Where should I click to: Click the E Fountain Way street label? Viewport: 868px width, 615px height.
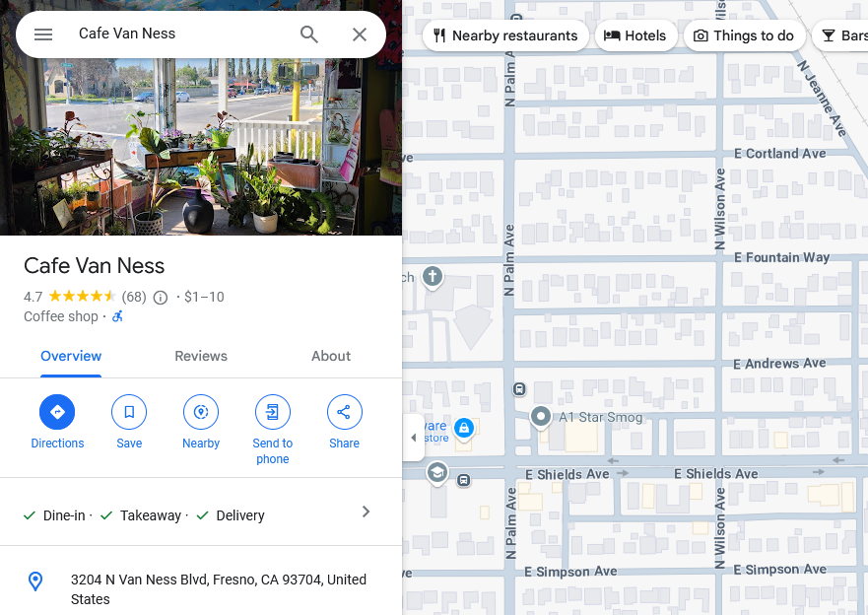point(781,257)
